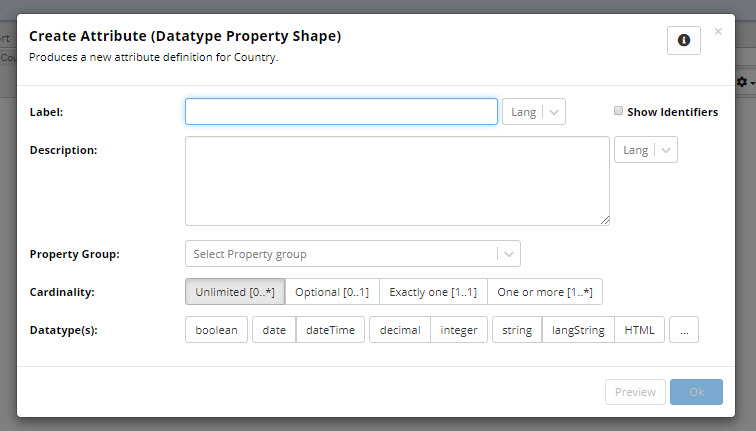
Task: Expand the Select Property group dropdown
Action: pyautogui.click(x=353, y=254)
